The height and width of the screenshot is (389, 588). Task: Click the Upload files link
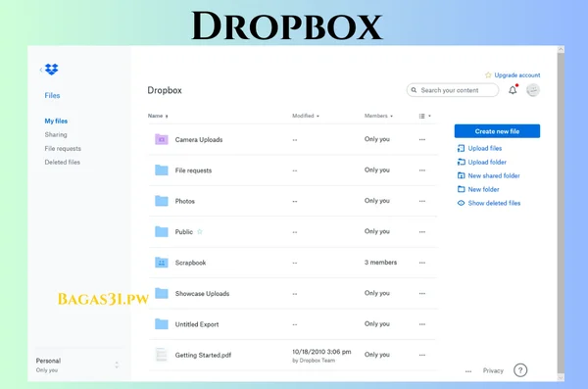(x=485, y=148)
